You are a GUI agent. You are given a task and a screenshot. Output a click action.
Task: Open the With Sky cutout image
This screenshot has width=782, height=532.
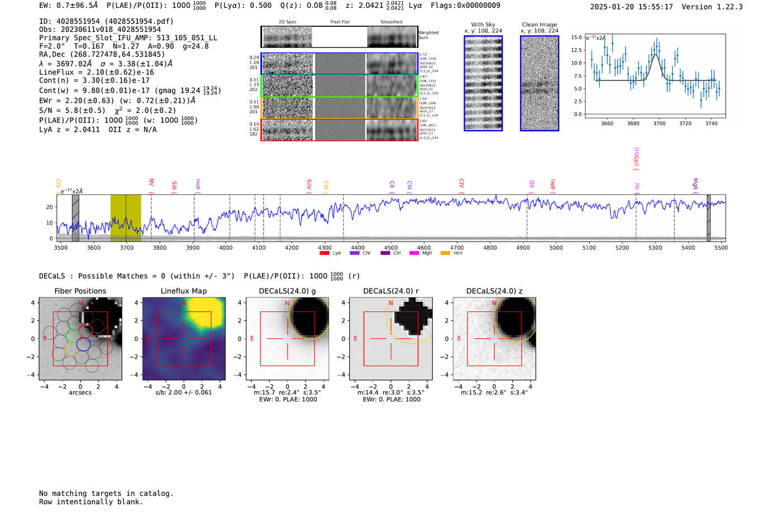pyautogui.click(x=483, y=83)
